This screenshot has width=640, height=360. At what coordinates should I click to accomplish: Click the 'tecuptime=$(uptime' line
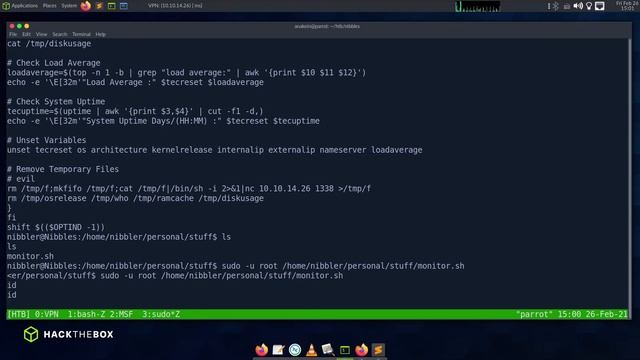click(x=135, y=111)
